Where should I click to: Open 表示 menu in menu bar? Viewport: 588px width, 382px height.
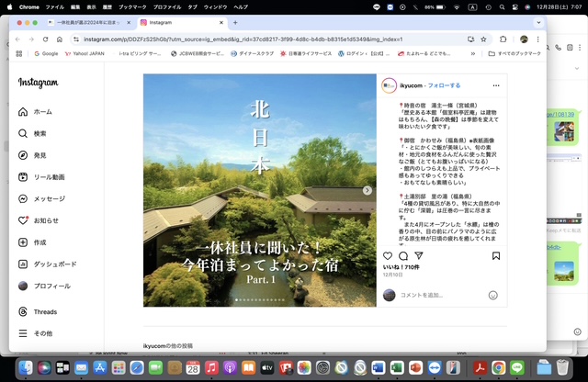pyautogui.click(x=92, y=6)
